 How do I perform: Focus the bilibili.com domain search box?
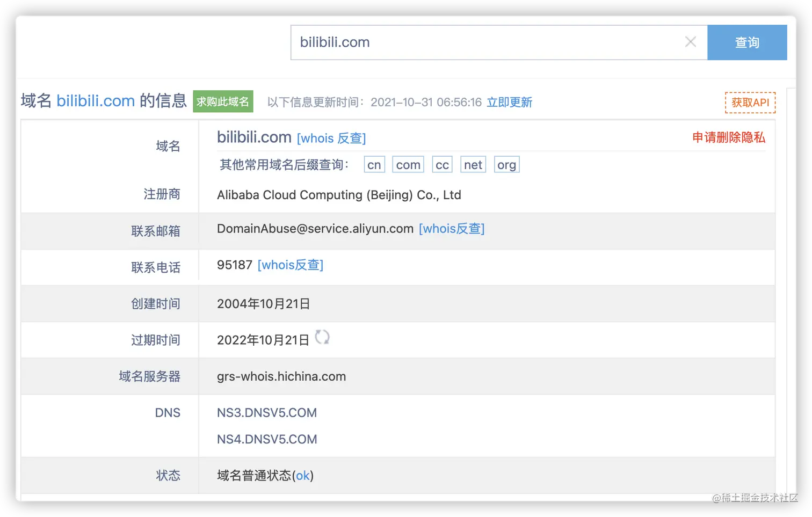pyautogui.click(x=499, y=42)
